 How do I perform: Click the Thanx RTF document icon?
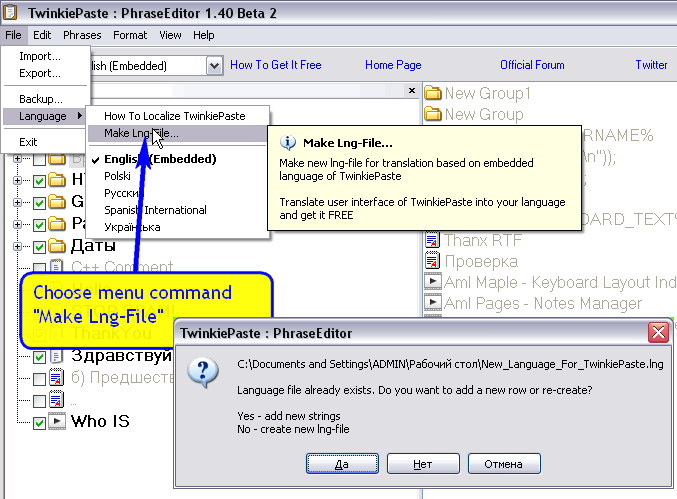click(x=433, y=240)
